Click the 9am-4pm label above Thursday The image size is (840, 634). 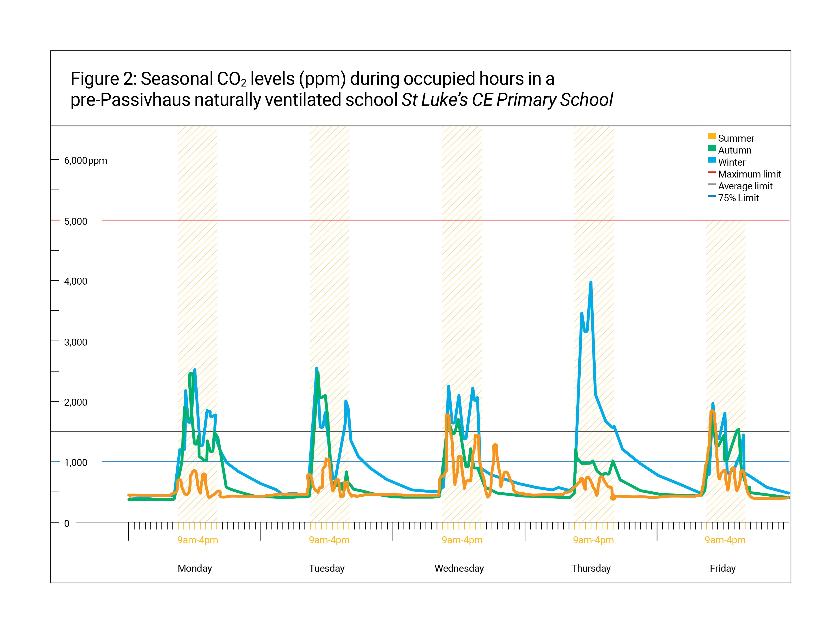click(593, 540)
